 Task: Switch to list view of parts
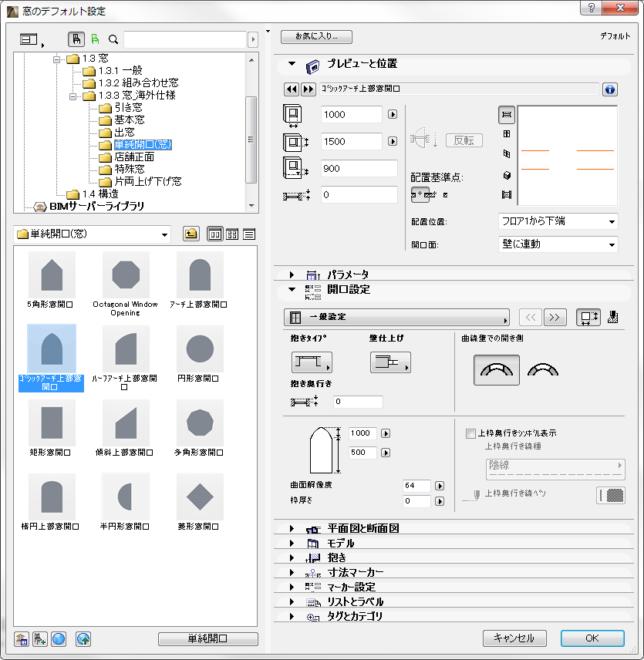[x=249, y=234]
